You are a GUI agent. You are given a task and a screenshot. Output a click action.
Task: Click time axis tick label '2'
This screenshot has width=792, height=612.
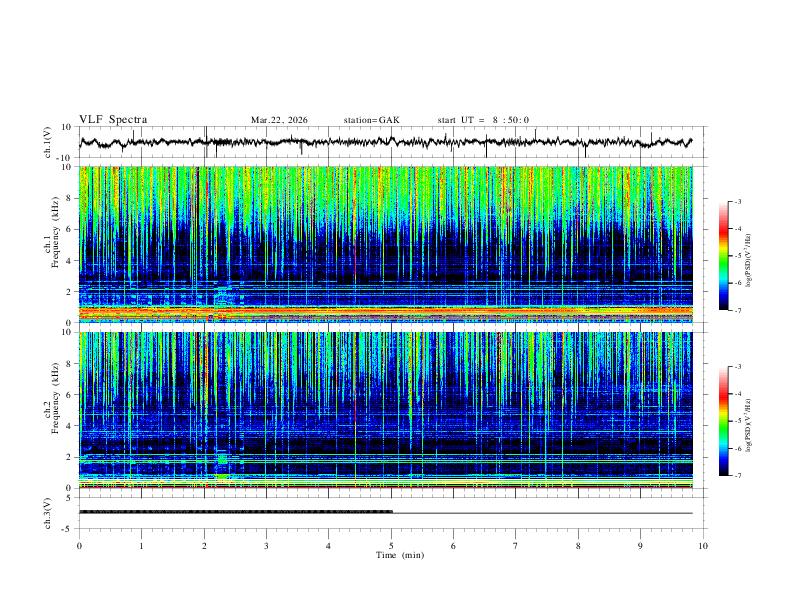click(204, 546)
